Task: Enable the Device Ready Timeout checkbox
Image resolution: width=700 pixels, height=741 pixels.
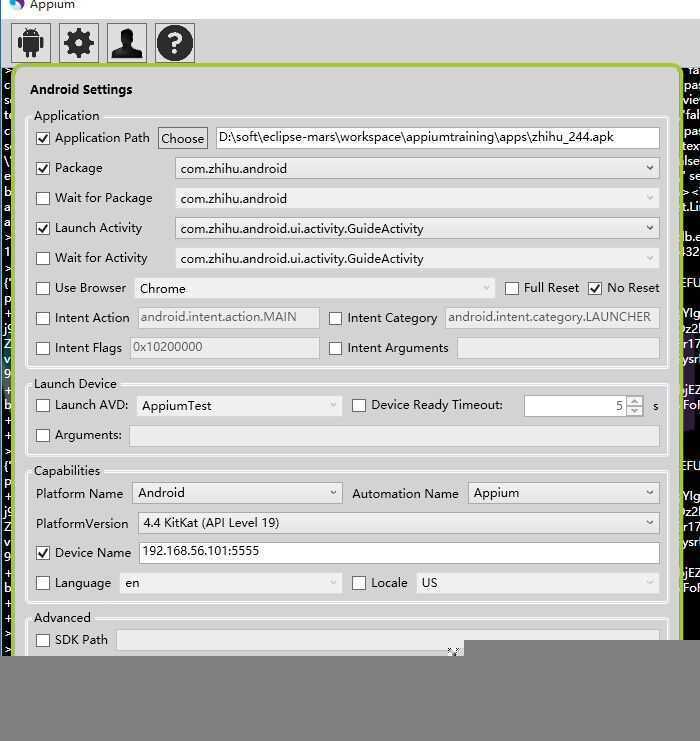Action: tap(359, 405)
